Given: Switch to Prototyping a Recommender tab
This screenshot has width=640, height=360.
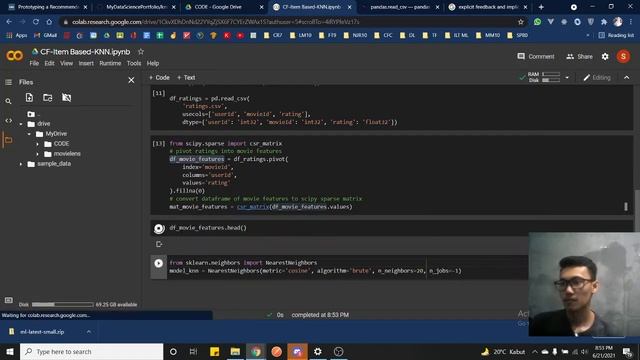Looking at the screenshot, I should click(48, 7).
